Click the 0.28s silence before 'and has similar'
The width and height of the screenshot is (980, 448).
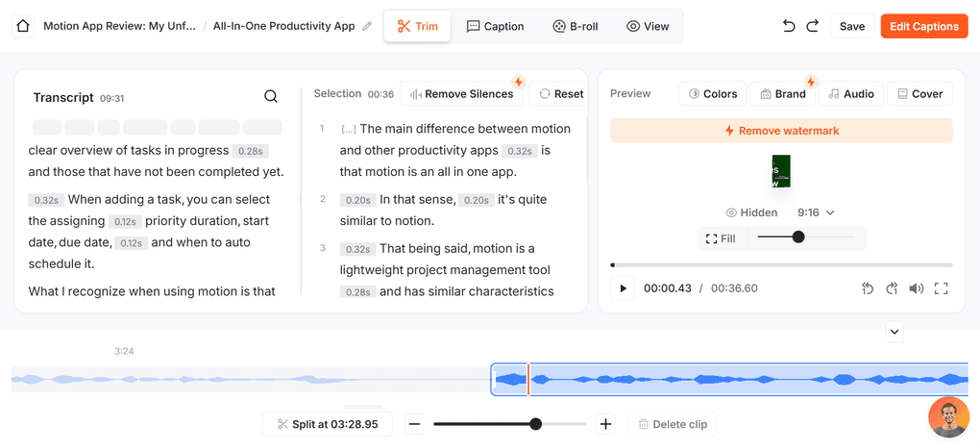[358, 291]
